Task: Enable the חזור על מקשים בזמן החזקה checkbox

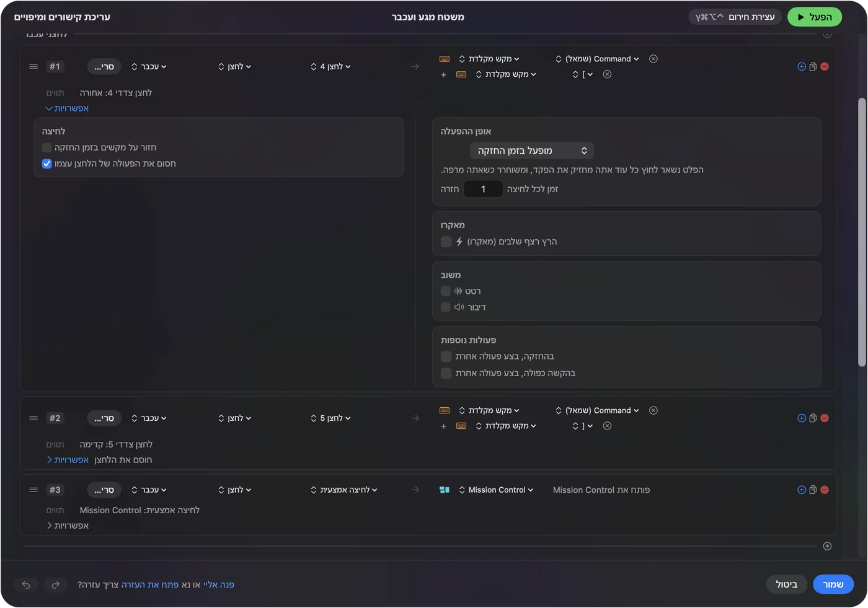Action: coord(46,148)
